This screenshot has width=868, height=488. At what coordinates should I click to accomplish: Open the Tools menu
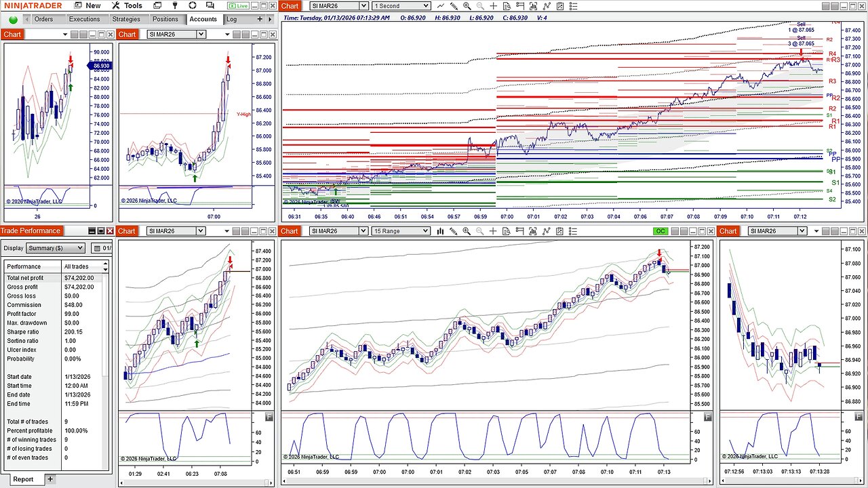[127, 5]
